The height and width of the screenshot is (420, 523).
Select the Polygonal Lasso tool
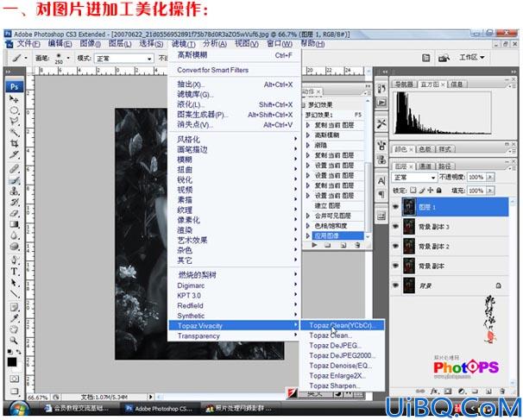(14, 122)
